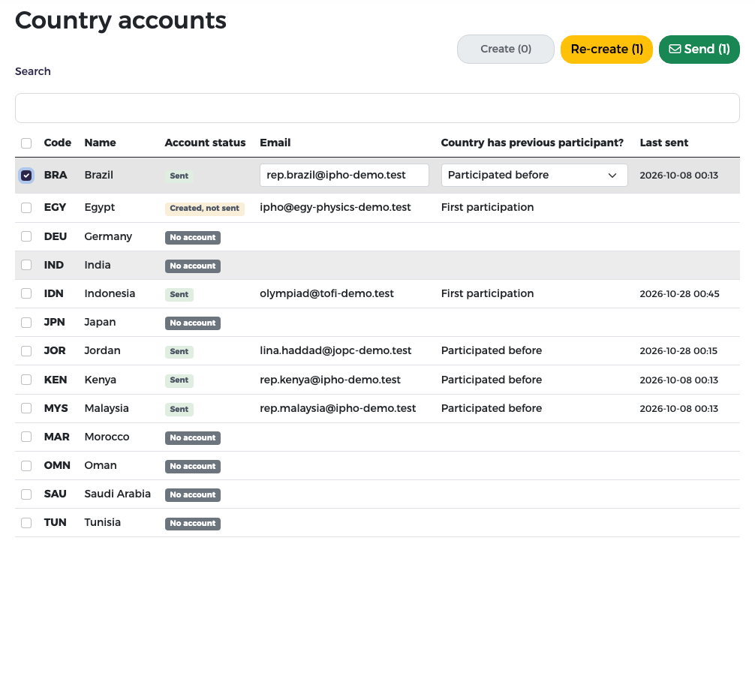Check the Indonesia row checkbox
This screenshot has height=700, width=755.
coord(26,293)
